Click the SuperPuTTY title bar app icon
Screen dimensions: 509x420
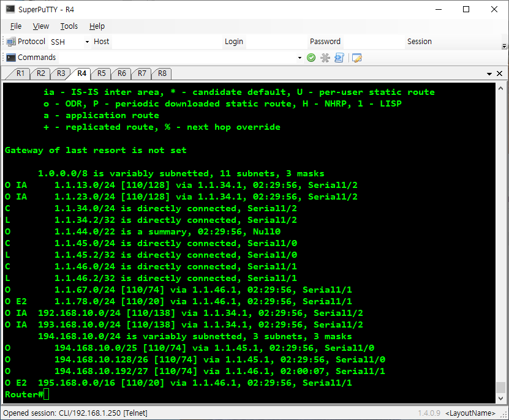[10, 9]
